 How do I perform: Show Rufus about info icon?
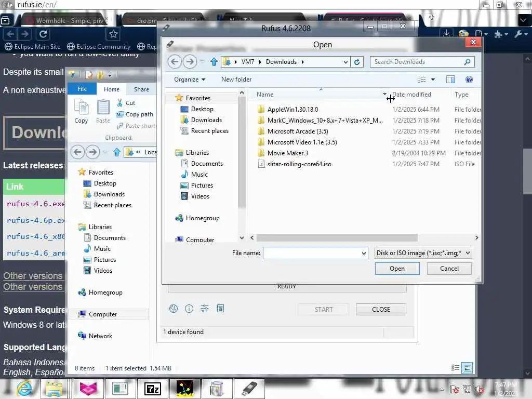(189, 309)
